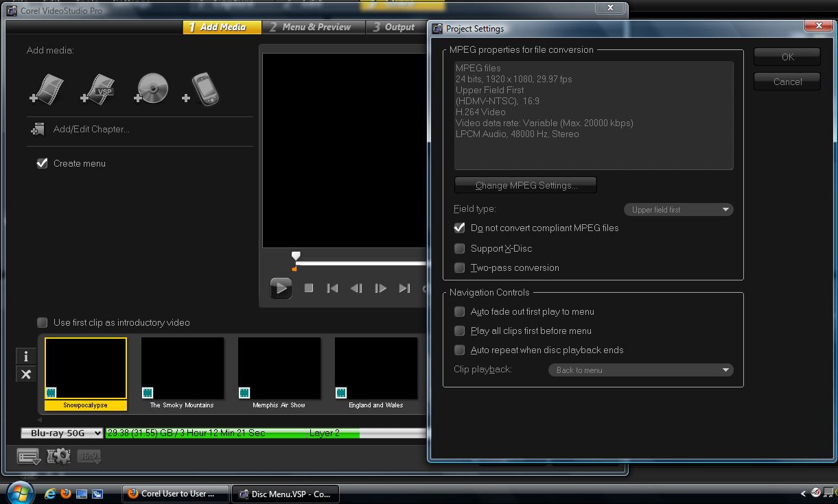Uncheck Do not convert compliant MPEG files

tap(460, 228)
